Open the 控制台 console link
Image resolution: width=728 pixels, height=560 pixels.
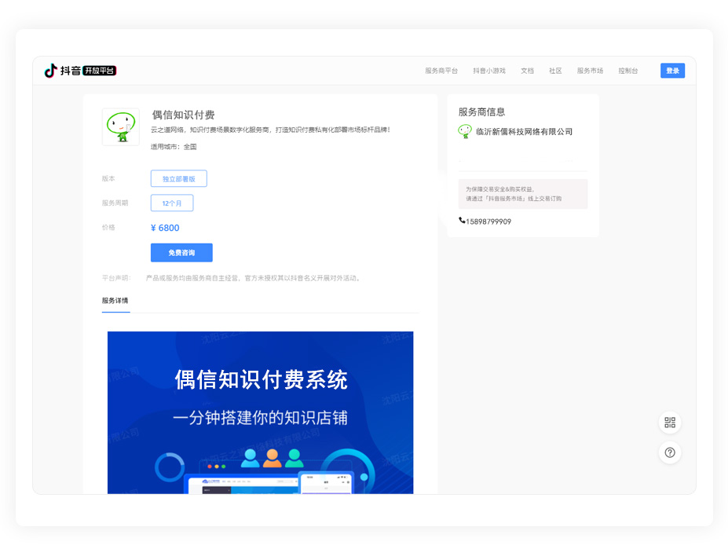tap(627, 71)
